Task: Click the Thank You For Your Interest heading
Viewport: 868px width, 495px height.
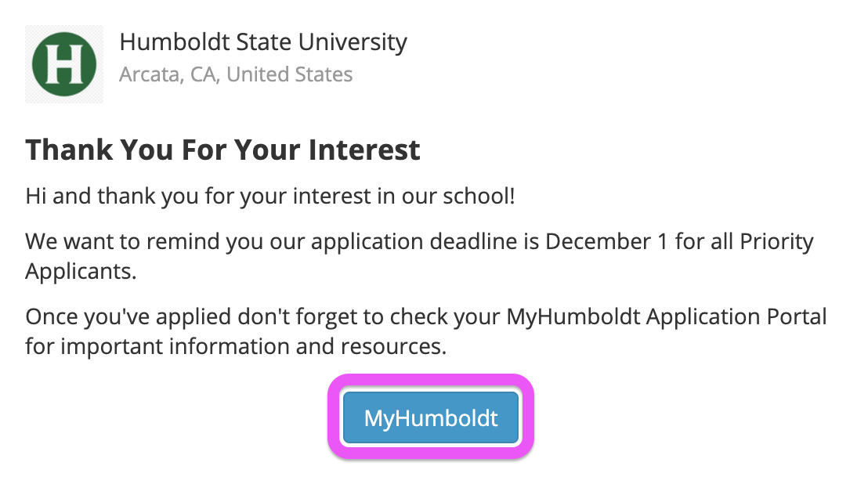Action: coord(223,150)
